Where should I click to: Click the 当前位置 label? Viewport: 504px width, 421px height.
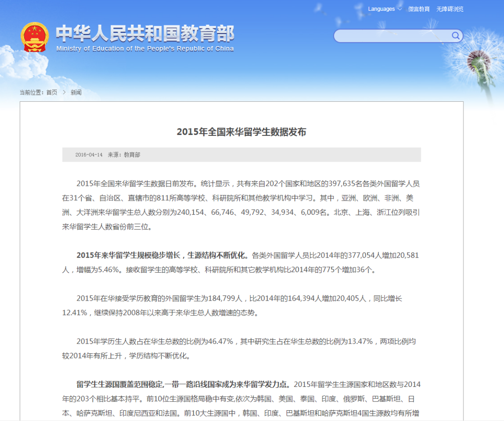coord(31,92)
